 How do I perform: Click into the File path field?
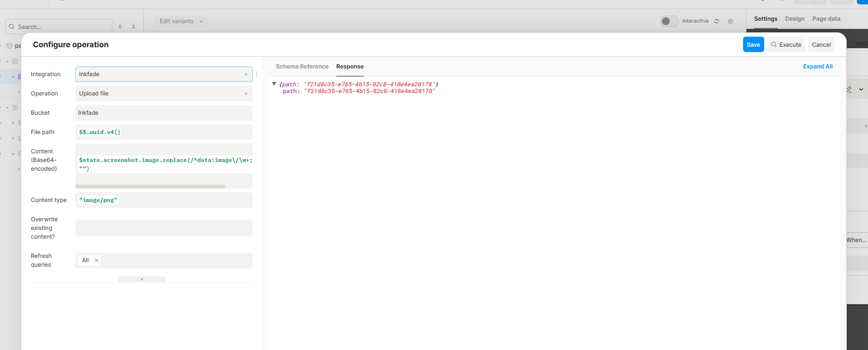coord(164,132)
